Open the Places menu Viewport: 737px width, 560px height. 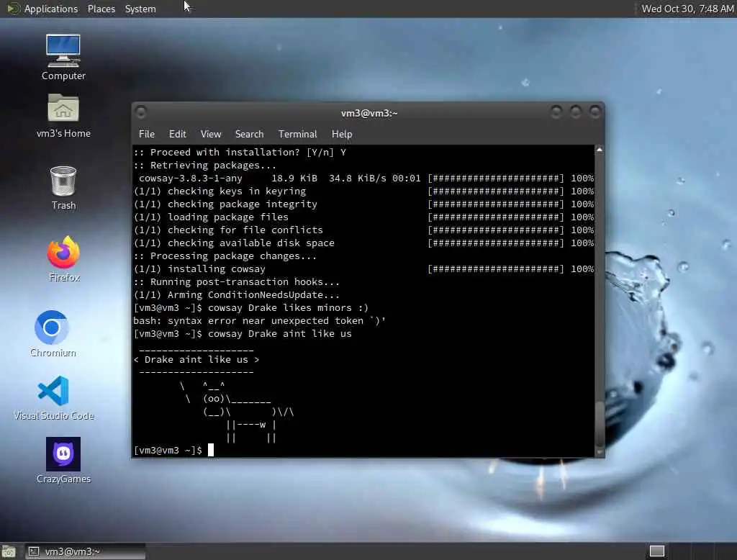pos(101,9)
